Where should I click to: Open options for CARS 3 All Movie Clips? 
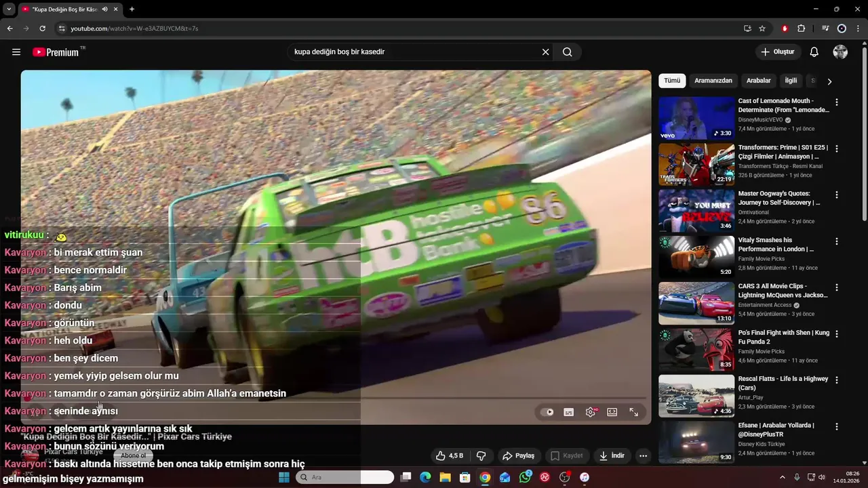click(836, 287)
